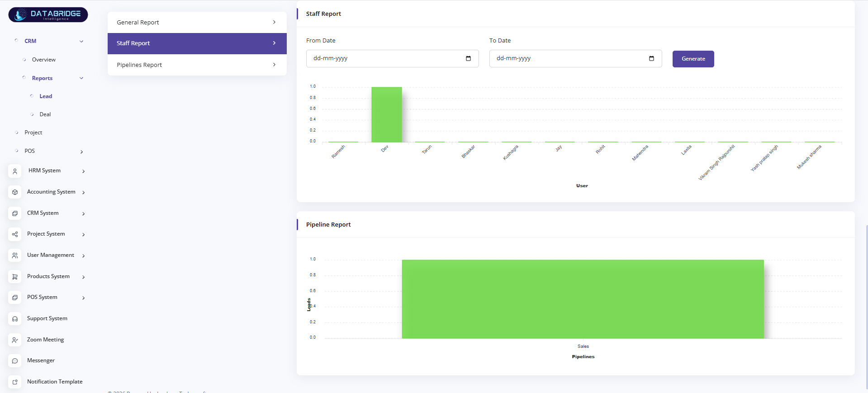
Task: Expand the Project System arrow
Action: [x=84, y=234]
